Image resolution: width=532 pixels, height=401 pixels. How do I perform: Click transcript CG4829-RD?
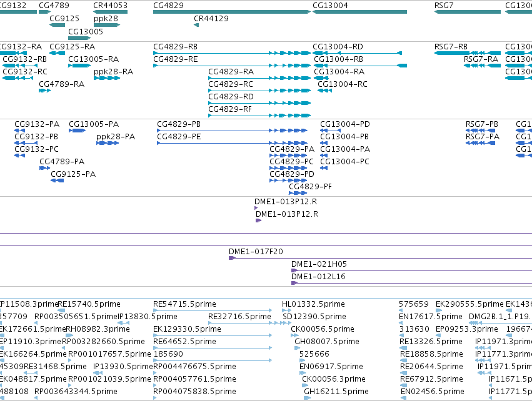coord(259,103)
